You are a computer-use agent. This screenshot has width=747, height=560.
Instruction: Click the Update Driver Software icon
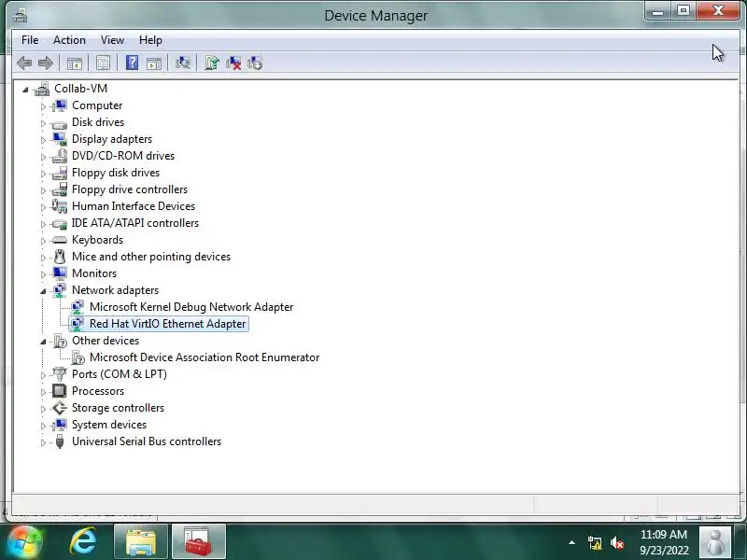point(212,63)
